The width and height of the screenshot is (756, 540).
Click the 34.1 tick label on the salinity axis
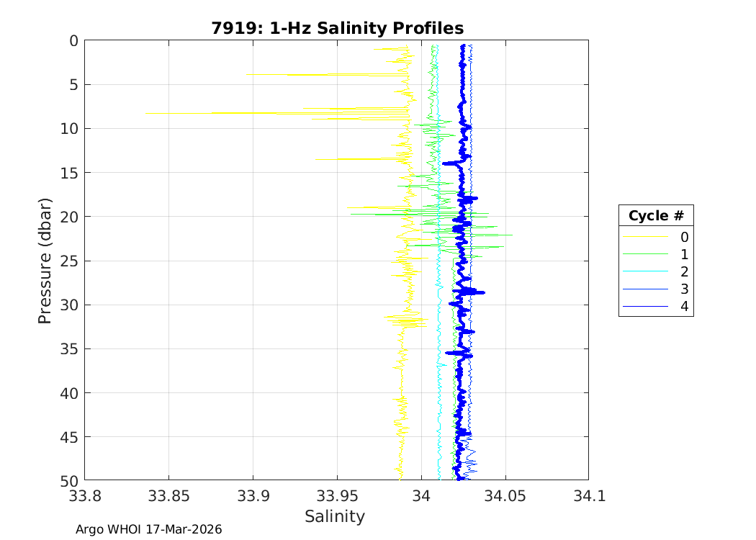coord(588,496)
